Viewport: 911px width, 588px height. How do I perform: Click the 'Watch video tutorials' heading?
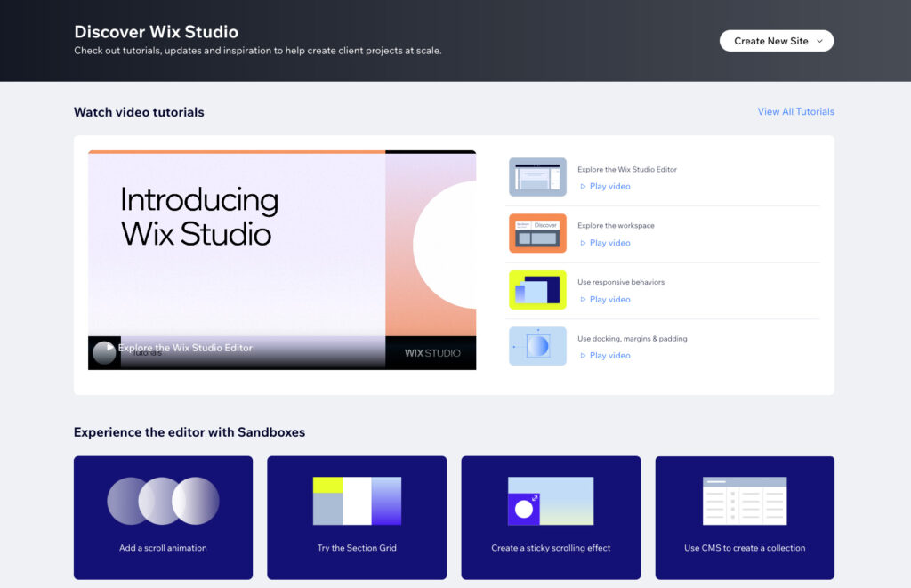(x=139, y=112)
